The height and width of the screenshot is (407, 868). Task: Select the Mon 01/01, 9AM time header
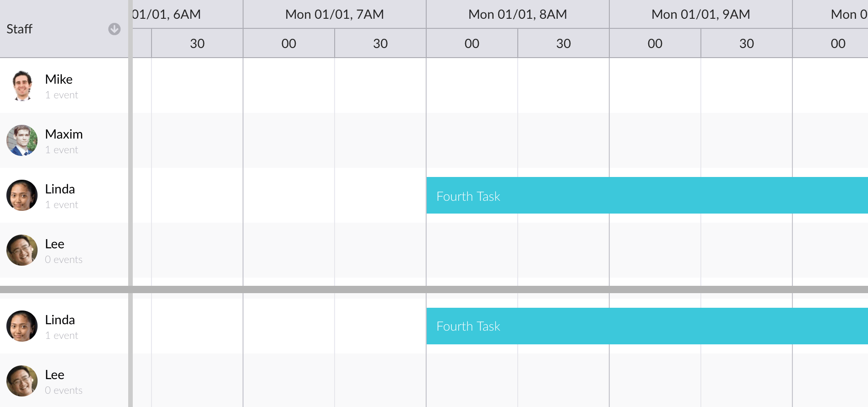[x=701, y=14]
